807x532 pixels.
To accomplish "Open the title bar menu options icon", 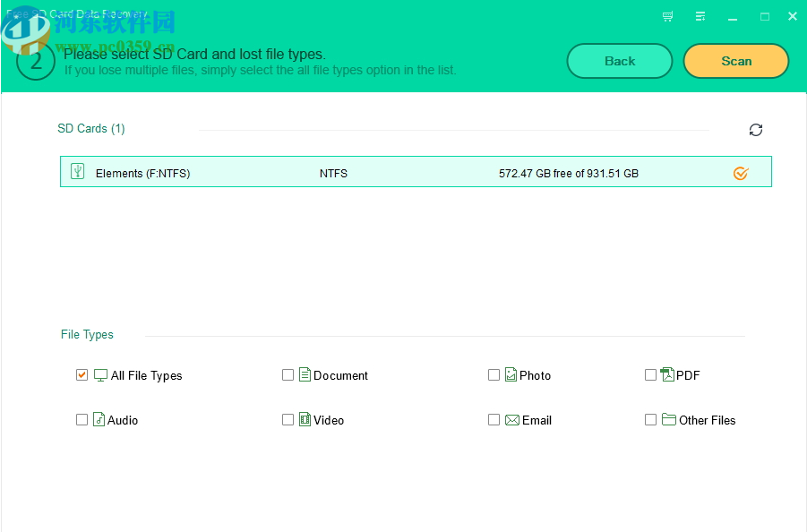I will [x=700, y=15].
